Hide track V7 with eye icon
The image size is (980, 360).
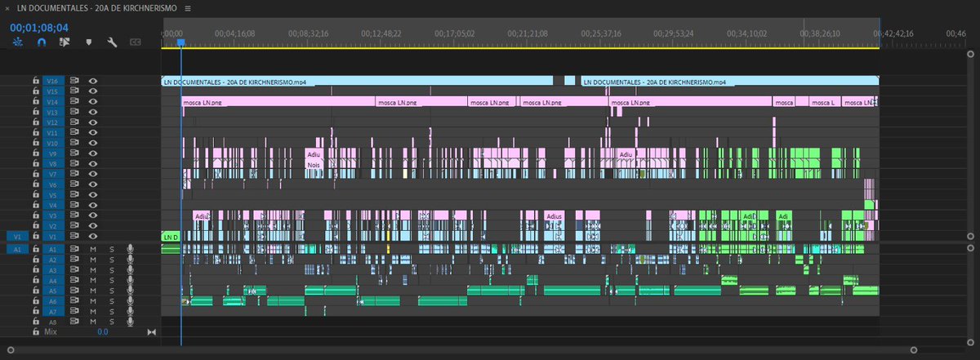click(x=93, y=174)
